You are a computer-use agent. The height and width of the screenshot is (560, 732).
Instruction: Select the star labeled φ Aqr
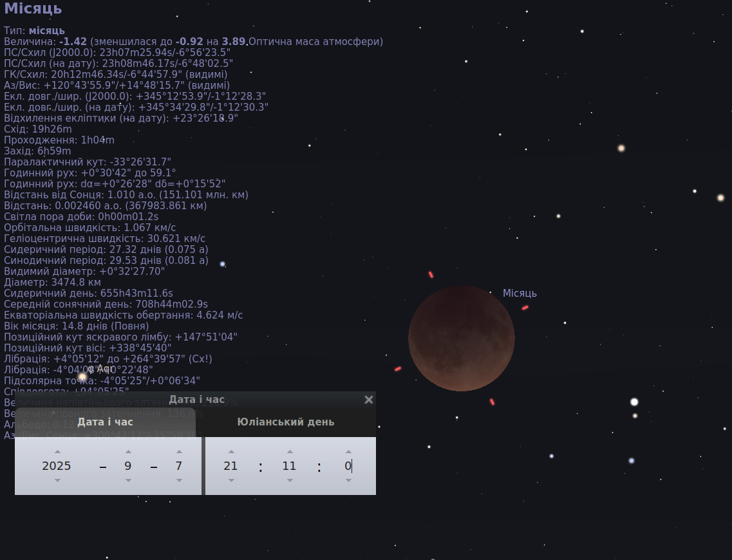[x=82, y=377]
